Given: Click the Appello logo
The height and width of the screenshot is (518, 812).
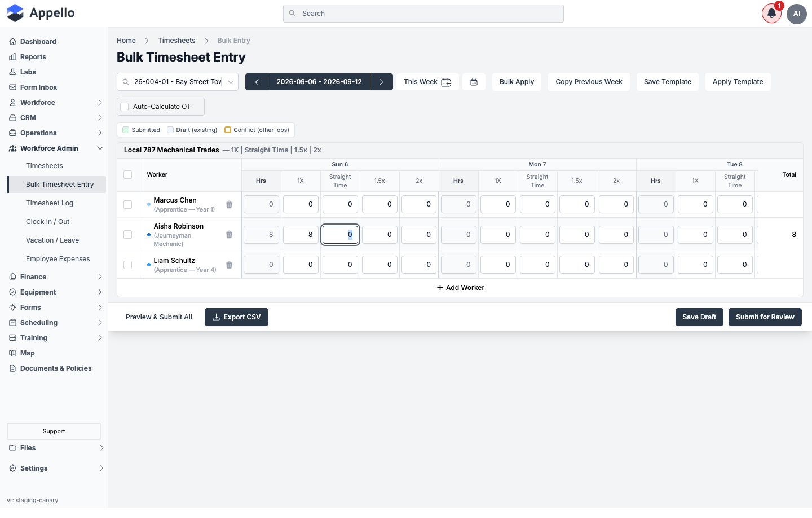Looking at the screenshot, I should 41,13.
